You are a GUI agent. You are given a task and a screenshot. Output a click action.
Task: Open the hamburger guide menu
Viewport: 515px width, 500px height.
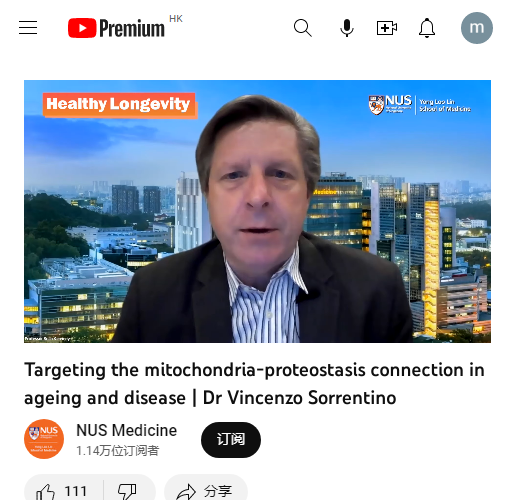tap(28, 28)
